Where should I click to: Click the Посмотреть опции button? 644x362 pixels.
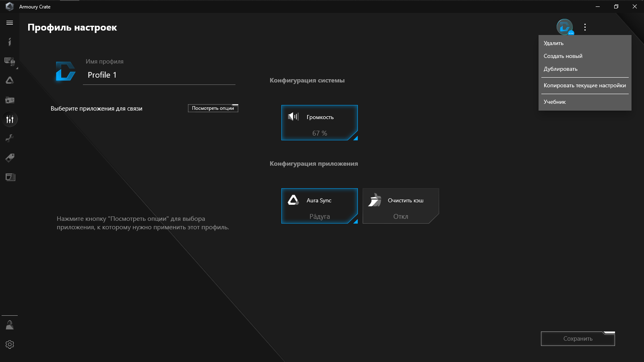point(213,108)
